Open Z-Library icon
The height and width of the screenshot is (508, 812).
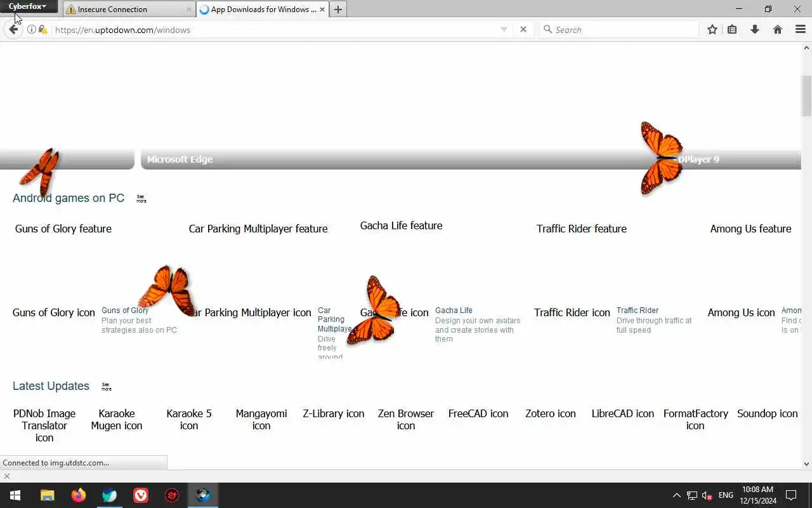(x=334, y=413)
